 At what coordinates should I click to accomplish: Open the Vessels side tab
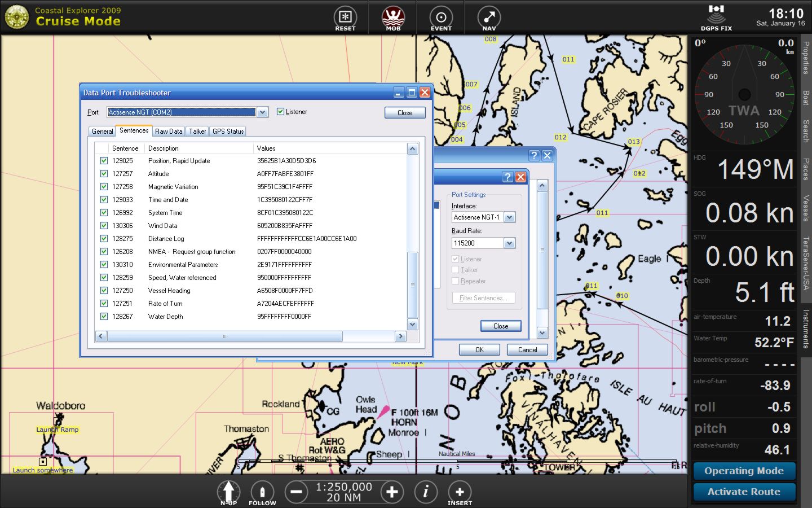point(806,208)
